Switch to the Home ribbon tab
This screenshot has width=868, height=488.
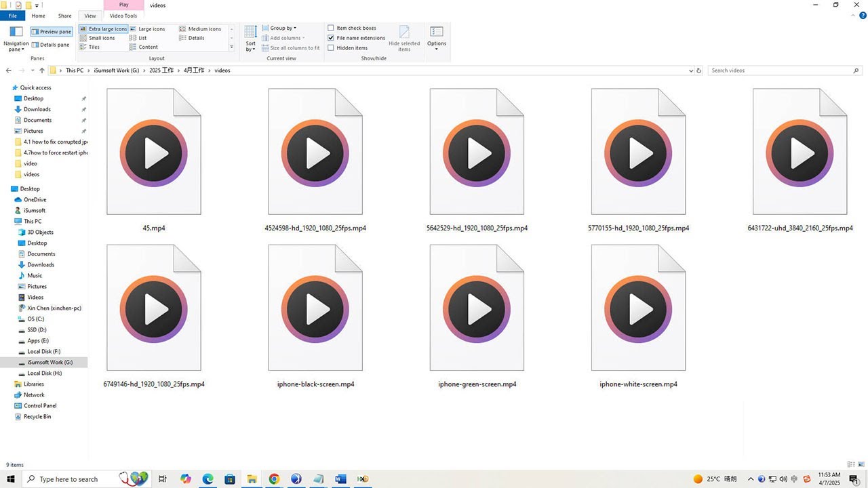click(x=39, y=16)
